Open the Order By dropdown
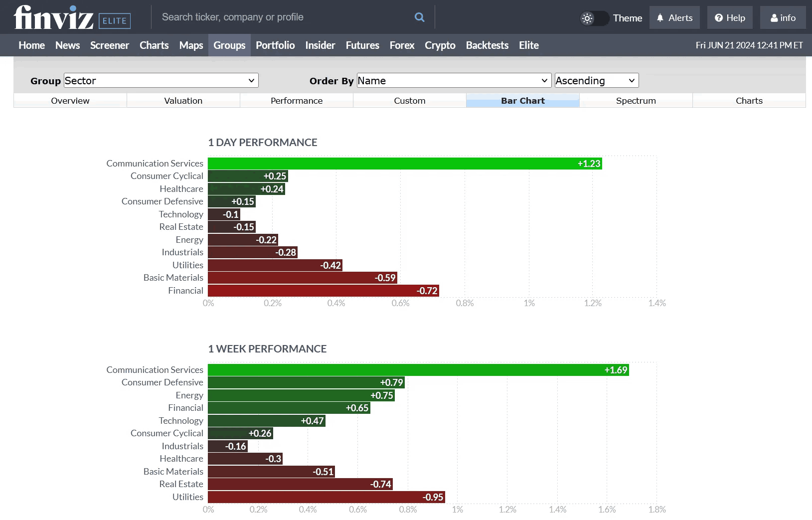The width and height of the screenshot is (812, 520). [453, 80]
